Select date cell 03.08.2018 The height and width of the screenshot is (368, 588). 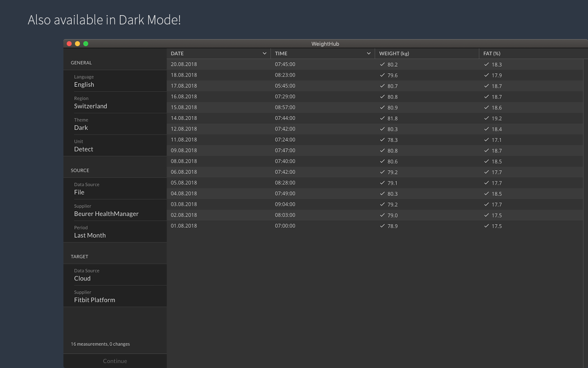click(x=184, y=204)
